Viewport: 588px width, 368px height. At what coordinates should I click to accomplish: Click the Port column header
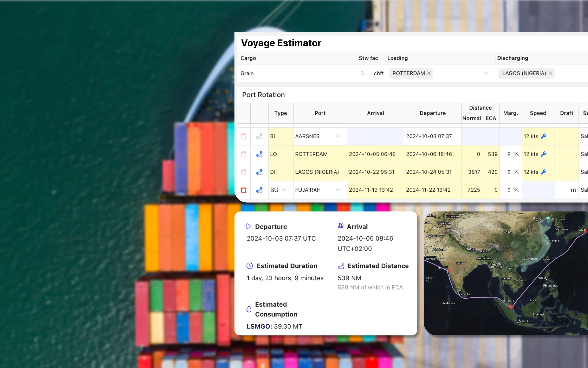(320, 113)
